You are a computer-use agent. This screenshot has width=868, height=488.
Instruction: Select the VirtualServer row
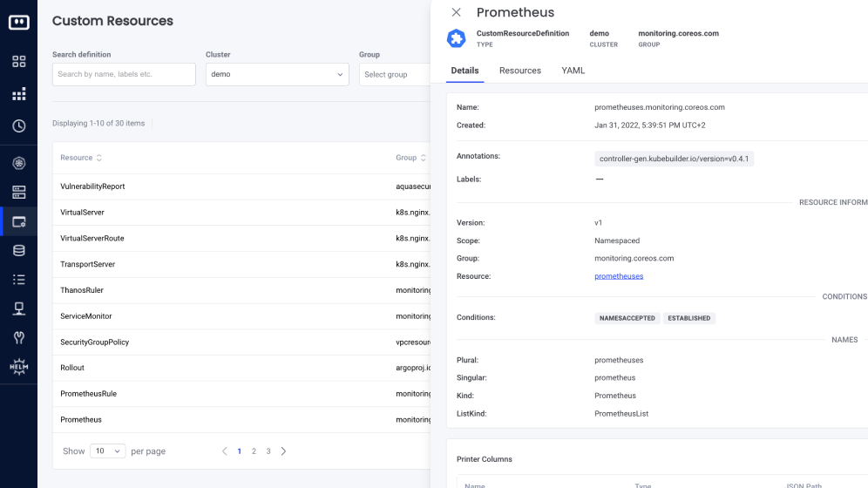(241, 213)
